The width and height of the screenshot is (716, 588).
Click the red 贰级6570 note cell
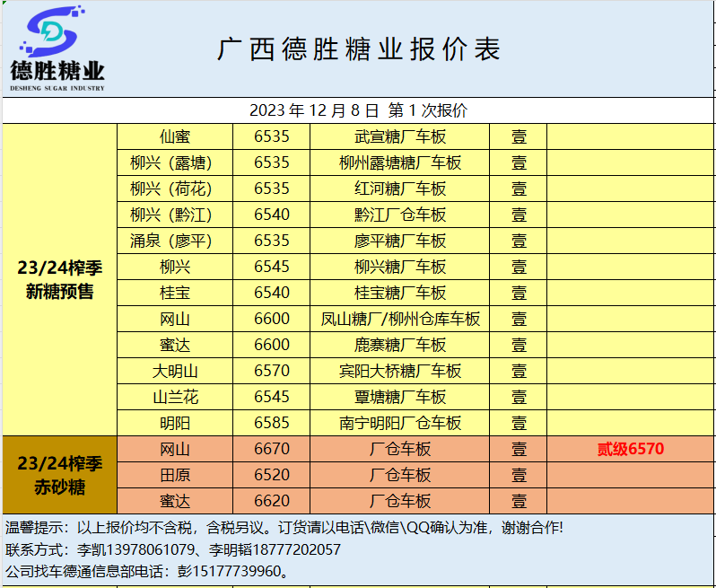point(631,449)
